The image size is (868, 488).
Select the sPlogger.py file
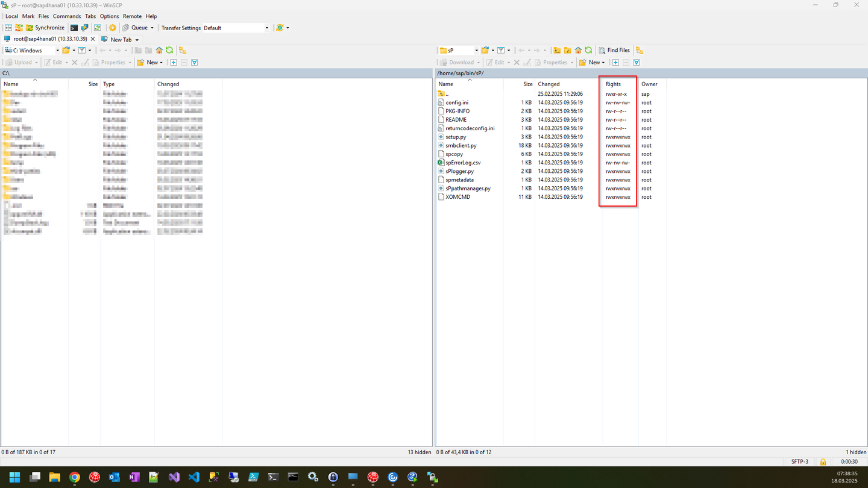460,171
